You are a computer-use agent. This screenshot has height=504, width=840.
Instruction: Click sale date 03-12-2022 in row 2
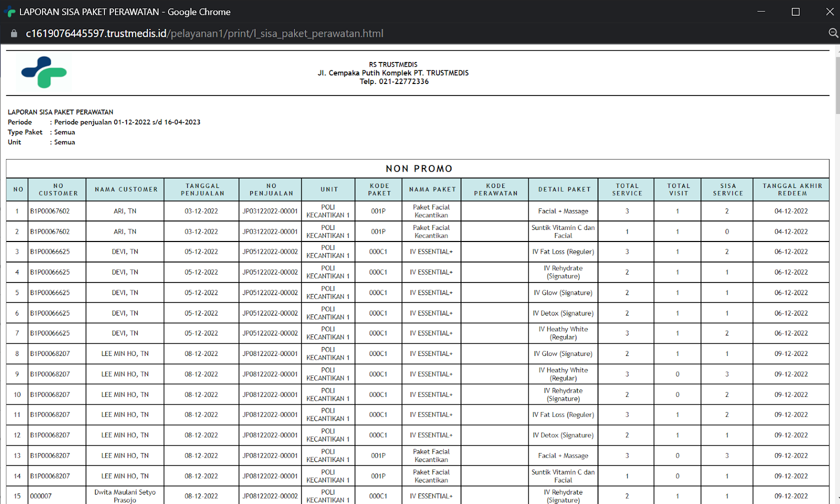(x=201, y=232)
